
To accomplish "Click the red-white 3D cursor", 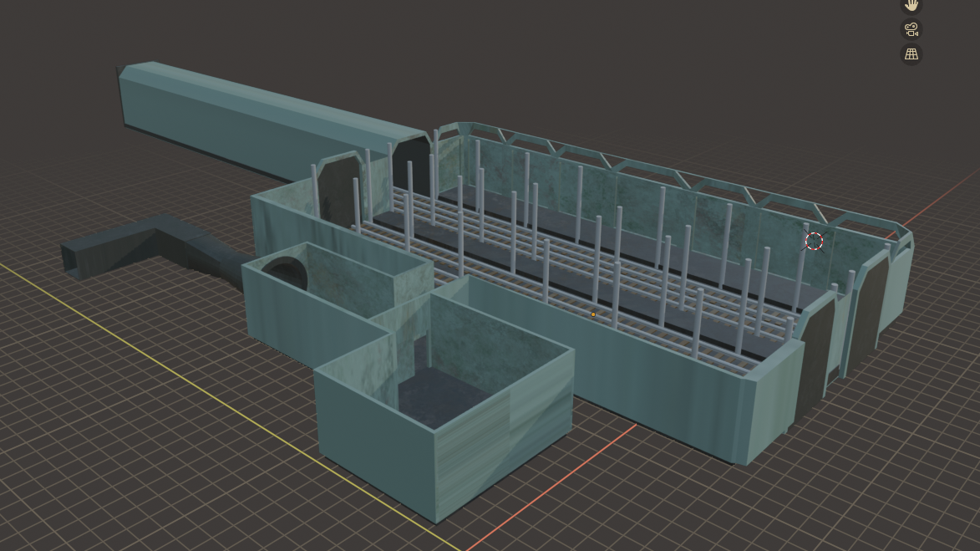I will click(814, 241).
